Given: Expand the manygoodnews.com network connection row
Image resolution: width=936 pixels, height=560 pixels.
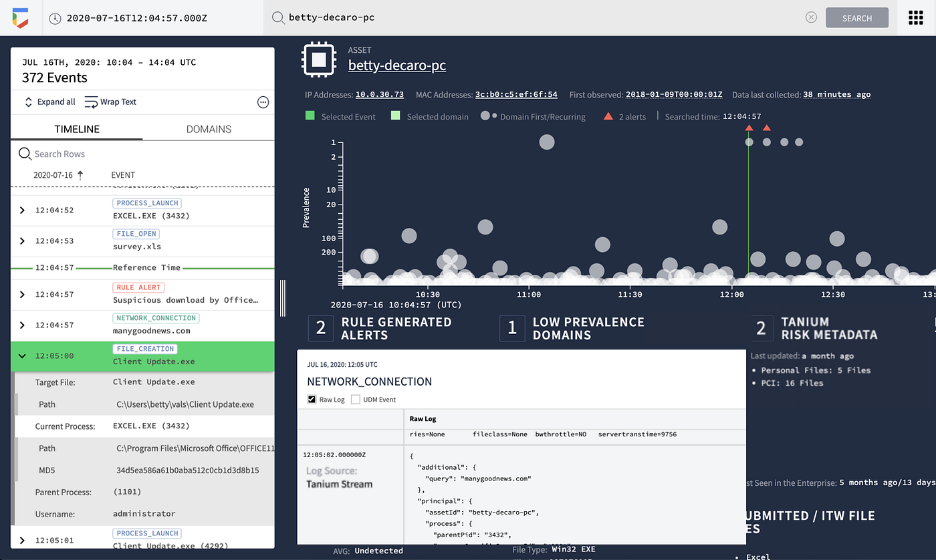Looking at the screenshot, I should [22, 325].
